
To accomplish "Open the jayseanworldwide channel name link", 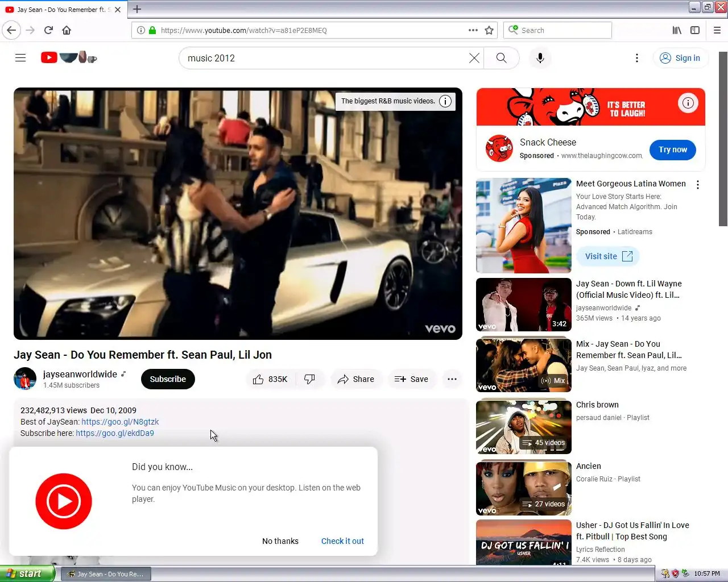I will (x=80, y=374).
